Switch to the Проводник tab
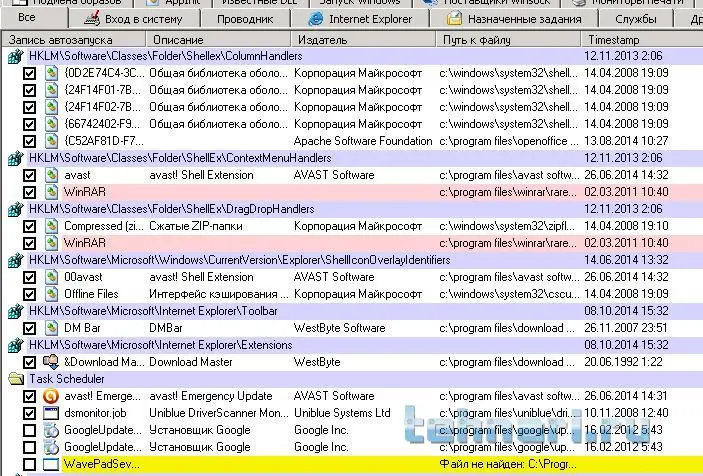This screenshot has width=703, height=476. click(x=245, y=19)
